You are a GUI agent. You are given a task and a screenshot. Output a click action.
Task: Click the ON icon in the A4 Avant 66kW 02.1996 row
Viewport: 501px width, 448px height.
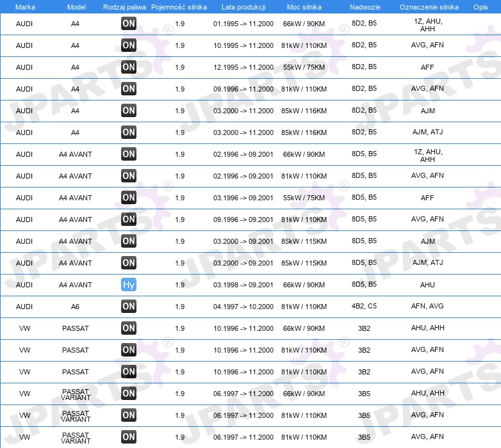129,154
